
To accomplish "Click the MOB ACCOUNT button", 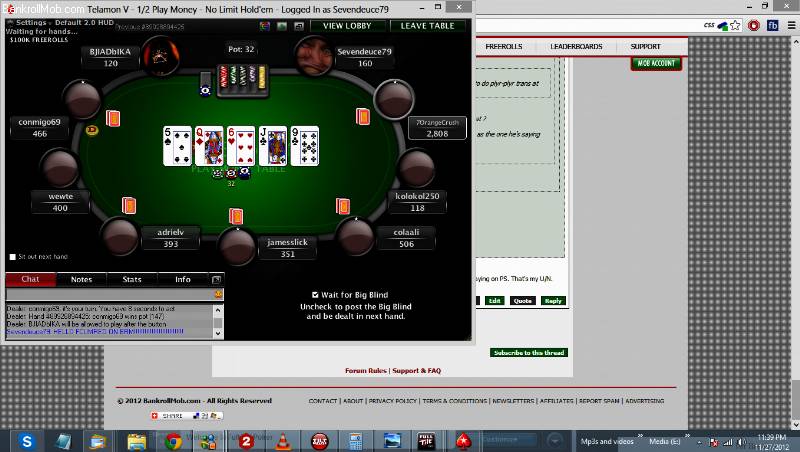I will point(656,63).
